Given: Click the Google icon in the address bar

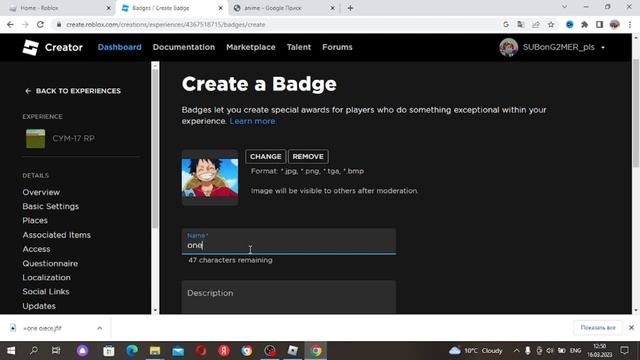Looking at the screenshot, I should [506, 24].
